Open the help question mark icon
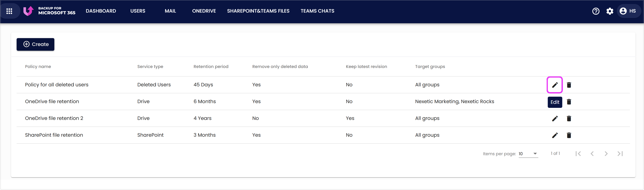The height and width of the screenshot is (190, 644). point(596,11)
